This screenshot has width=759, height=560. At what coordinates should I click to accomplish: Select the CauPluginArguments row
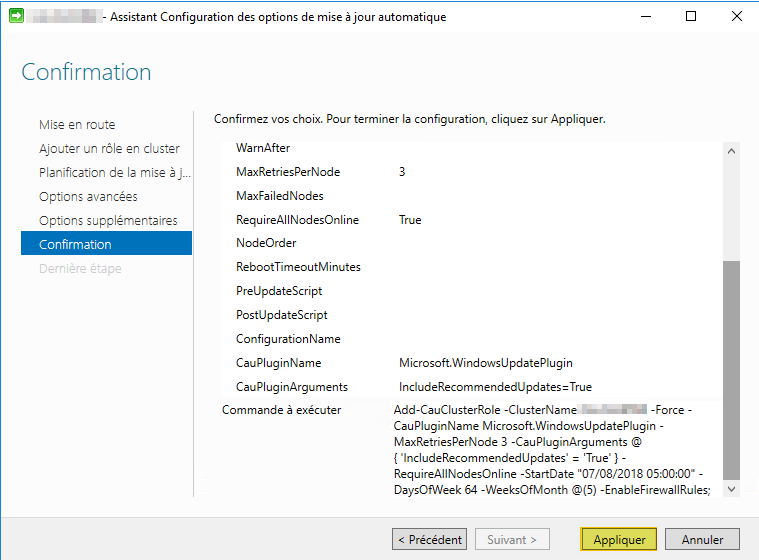click(x=292, y=387)
